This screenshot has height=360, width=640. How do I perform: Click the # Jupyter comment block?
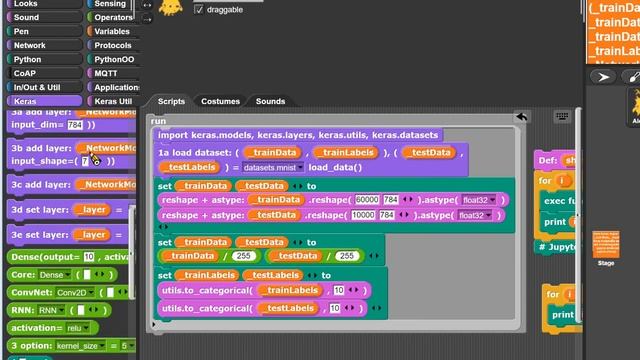[x=557, y=247]
